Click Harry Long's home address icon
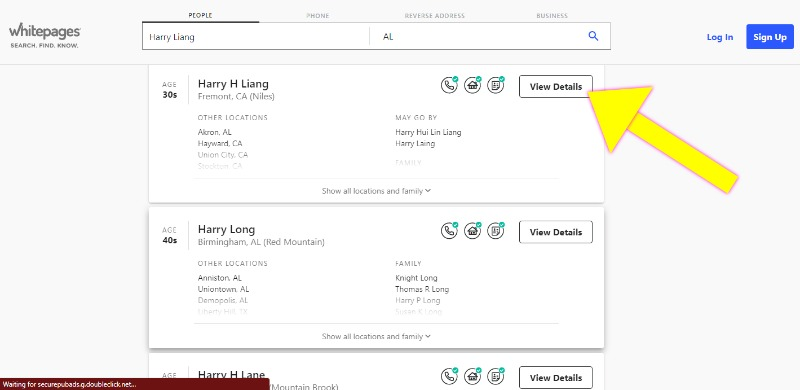800x390 pixels. [x=472, y=231]
